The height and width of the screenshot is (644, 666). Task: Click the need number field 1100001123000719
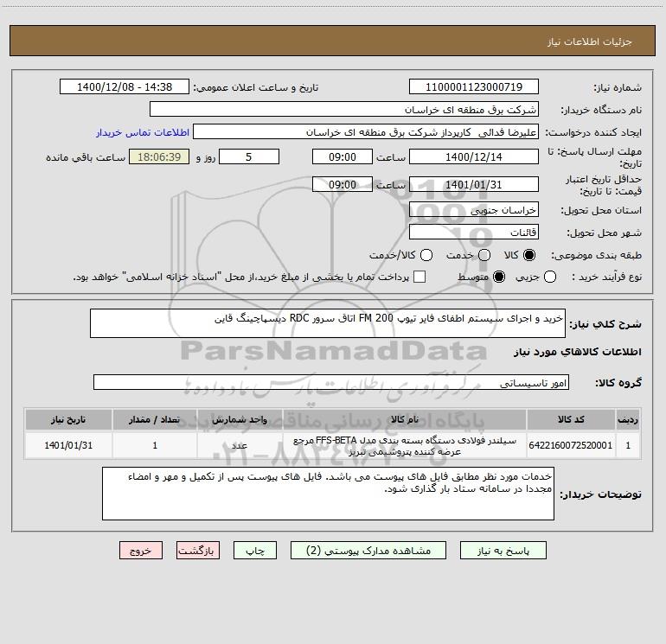click(474, 87)
